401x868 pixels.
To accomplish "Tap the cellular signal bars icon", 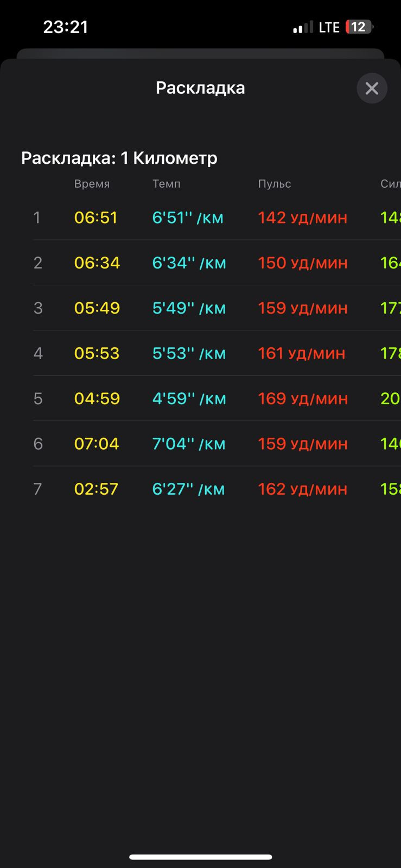I will [x=303, y=27].
